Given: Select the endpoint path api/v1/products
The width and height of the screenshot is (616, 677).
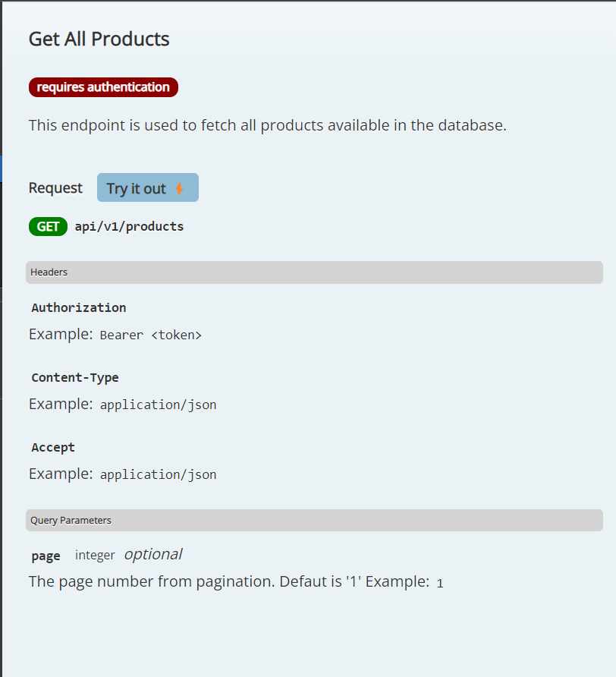Looking at the screenshot, I should pos(130,226).
